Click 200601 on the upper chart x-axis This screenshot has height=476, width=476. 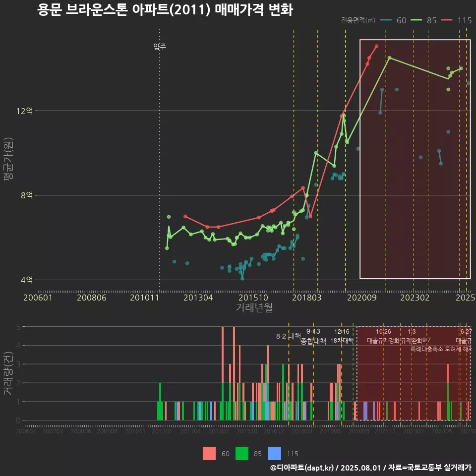point(38,297)
